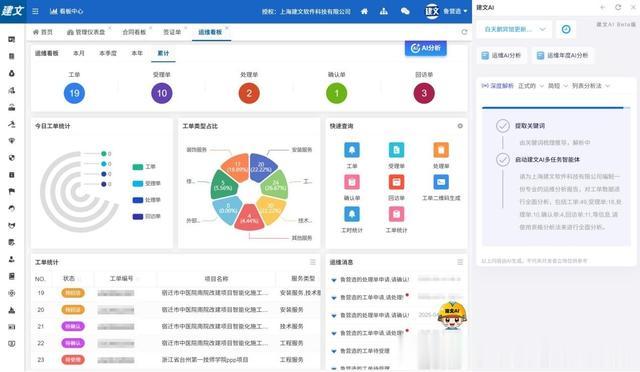Click the status badge in row 19
Screen dimensions: 640x372
[x=73, y=293]
